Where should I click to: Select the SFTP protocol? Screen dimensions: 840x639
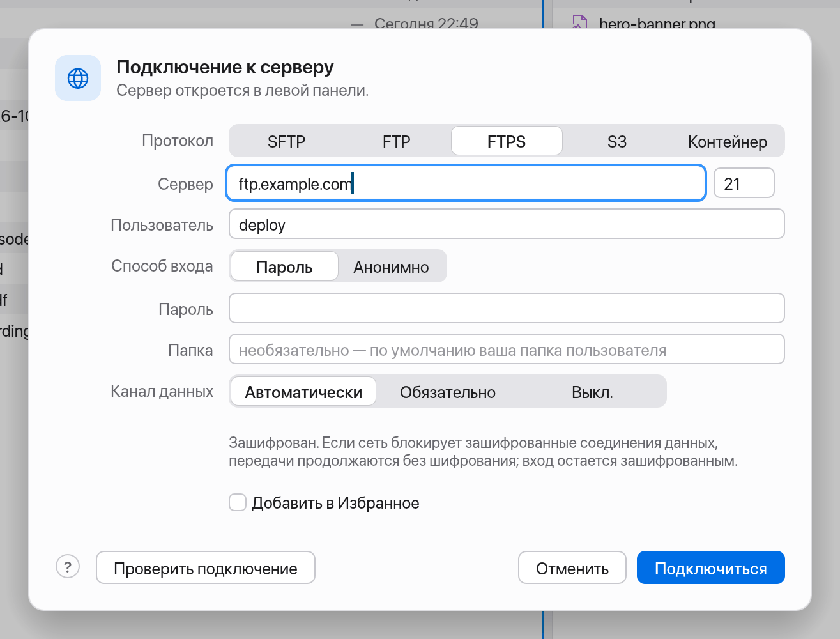[x=286, y=141]
